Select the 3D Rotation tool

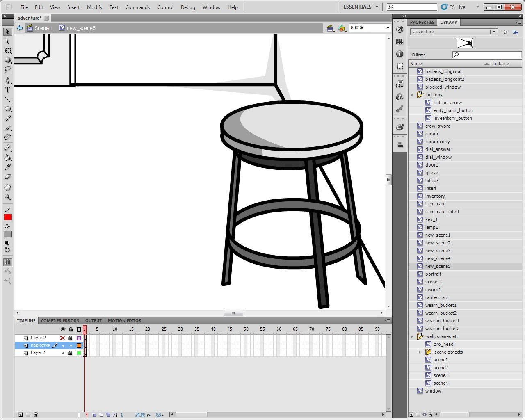[x=7, y=60]
